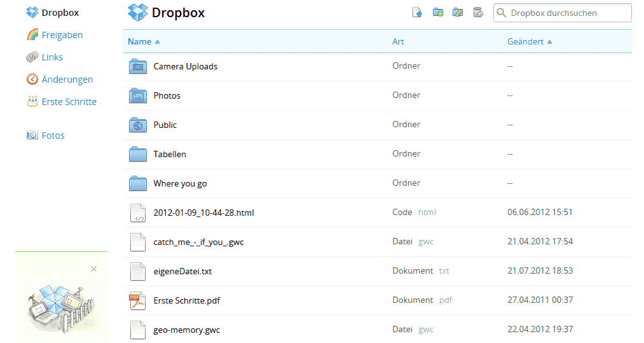Click the Dropbox durchsuchen search field
This screenshot has width=644, height=343.
click(x=562, y=13)
